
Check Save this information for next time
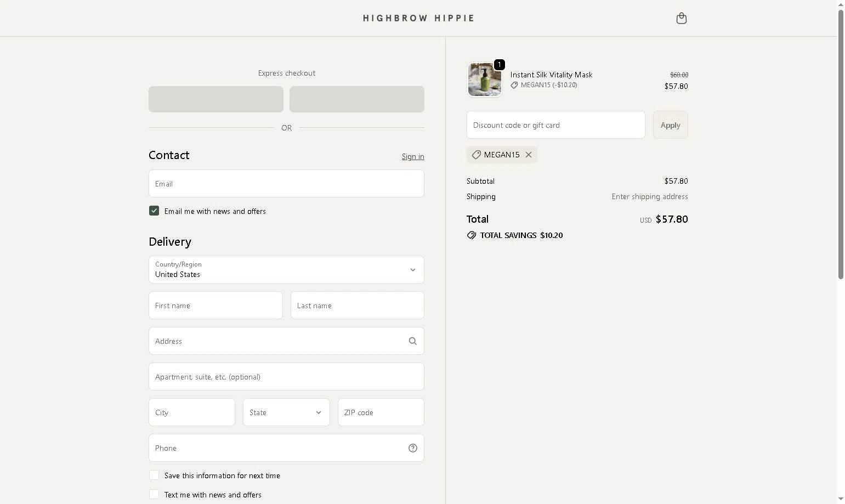click(x=154, y=475)
